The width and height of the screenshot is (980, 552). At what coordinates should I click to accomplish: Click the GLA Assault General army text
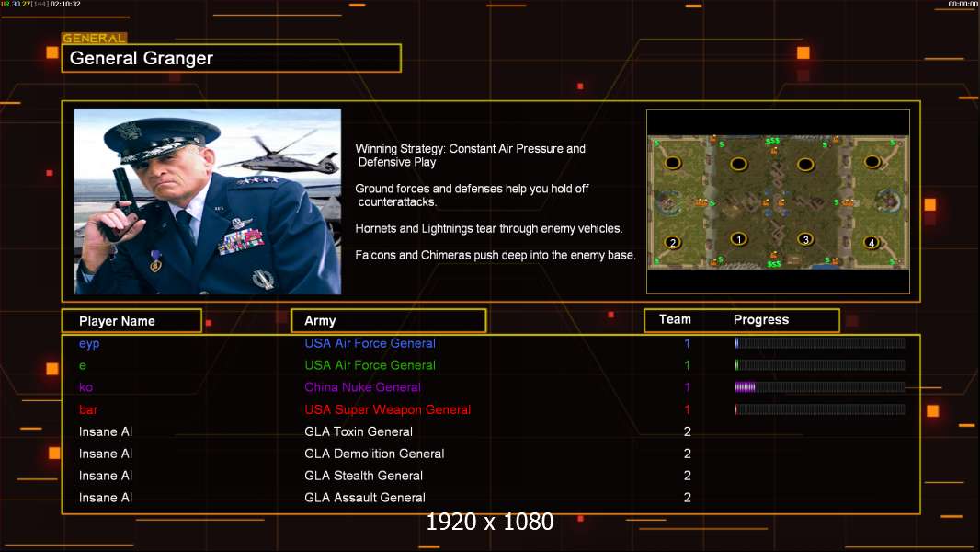point(365,498)
